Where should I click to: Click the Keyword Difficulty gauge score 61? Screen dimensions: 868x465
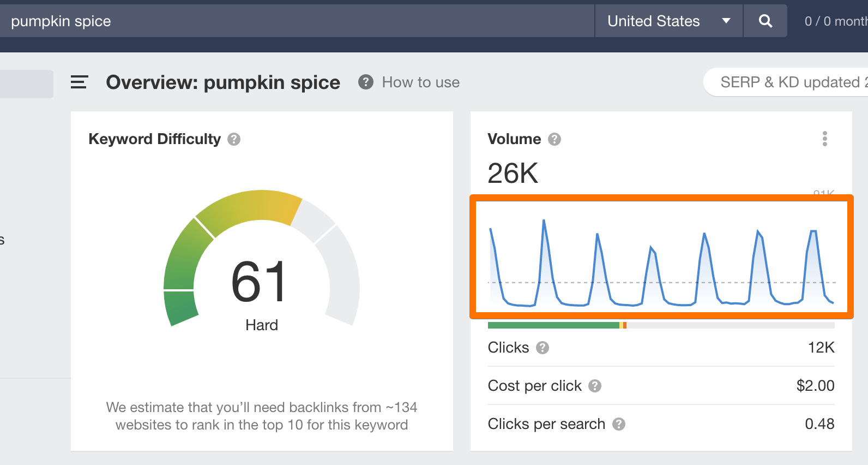point(259,282)
